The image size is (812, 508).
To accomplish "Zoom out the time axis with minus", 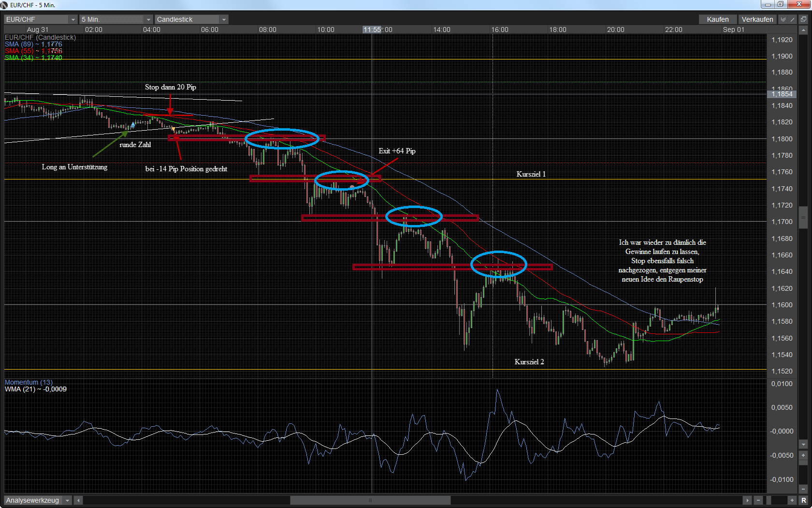I will pos(758,500).
